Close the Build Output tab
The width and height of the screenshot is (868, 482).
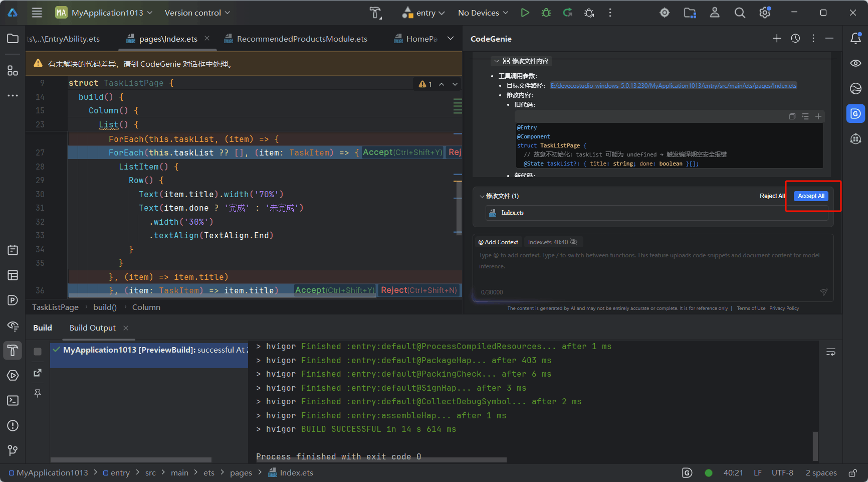[126, 328]
